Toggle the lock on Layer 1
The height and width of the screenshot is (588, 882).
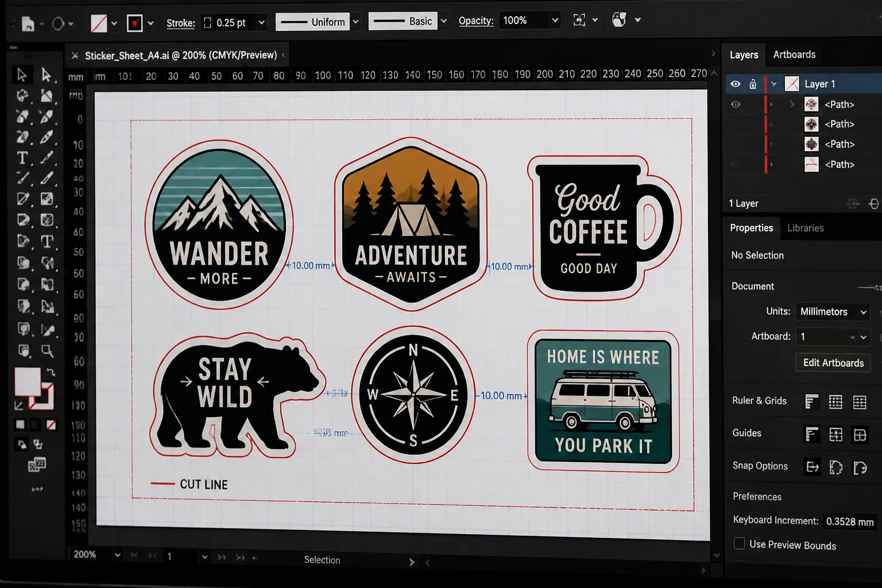coord(753,84)
